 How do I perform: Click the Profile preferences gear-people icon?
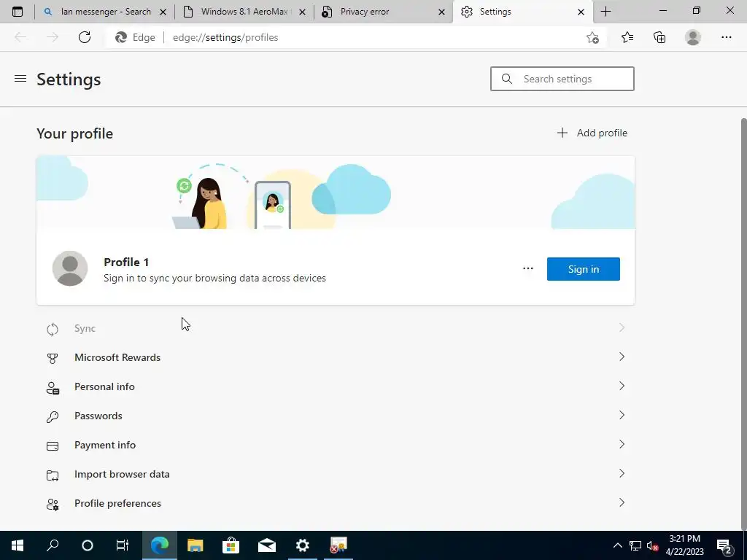53,505
